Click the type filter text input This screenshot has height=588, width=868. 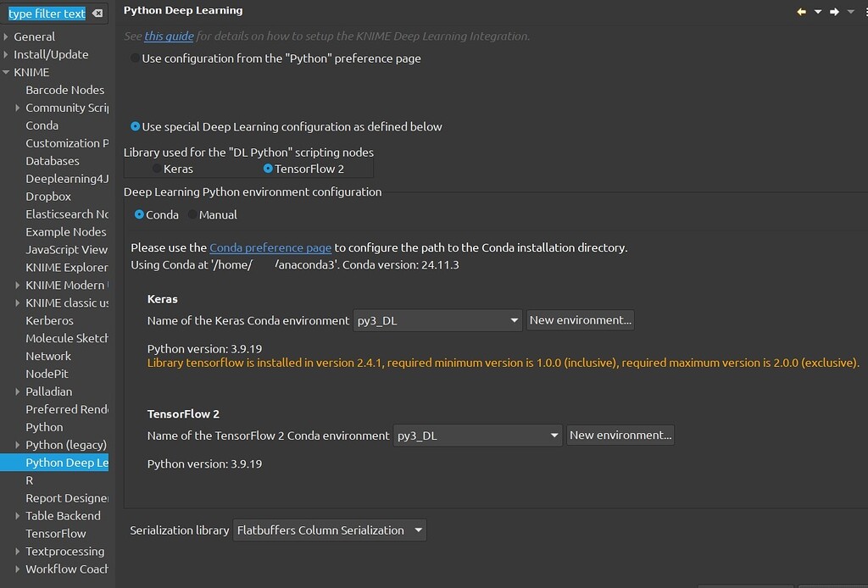pos(47,13)
